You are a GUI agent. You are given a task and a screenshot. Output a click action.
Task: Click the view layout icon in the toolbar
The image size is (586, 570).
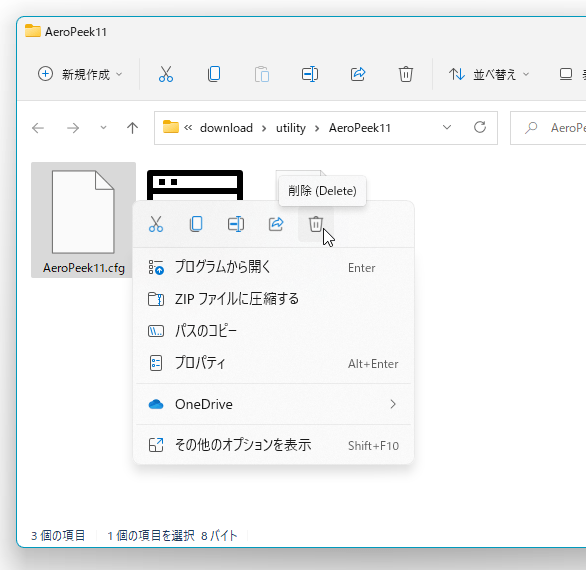click(566, 74)
